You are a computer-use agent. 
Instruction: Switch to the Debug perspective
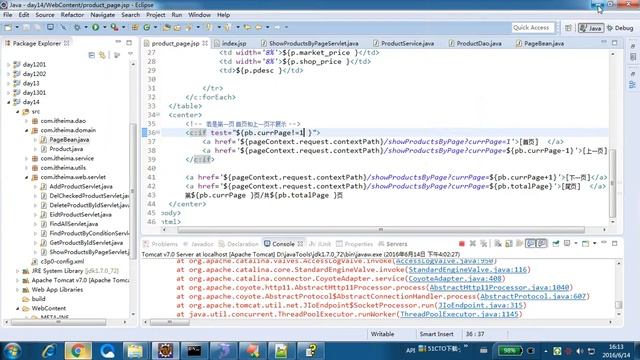[620, 28]
